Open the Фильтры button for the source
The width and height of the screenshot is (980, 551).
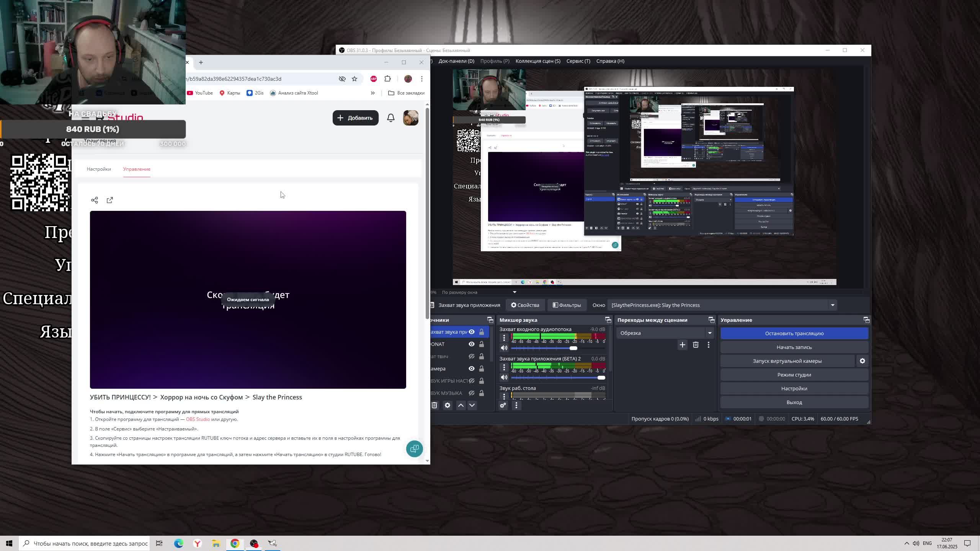point(567,305)
